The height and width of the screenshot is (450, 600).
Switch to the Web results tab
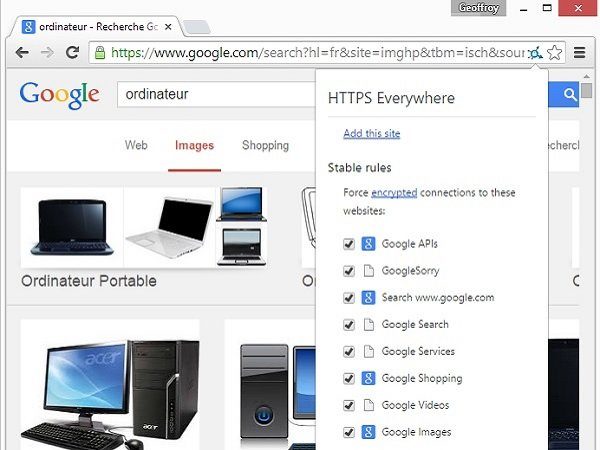[x=136, y=145]
